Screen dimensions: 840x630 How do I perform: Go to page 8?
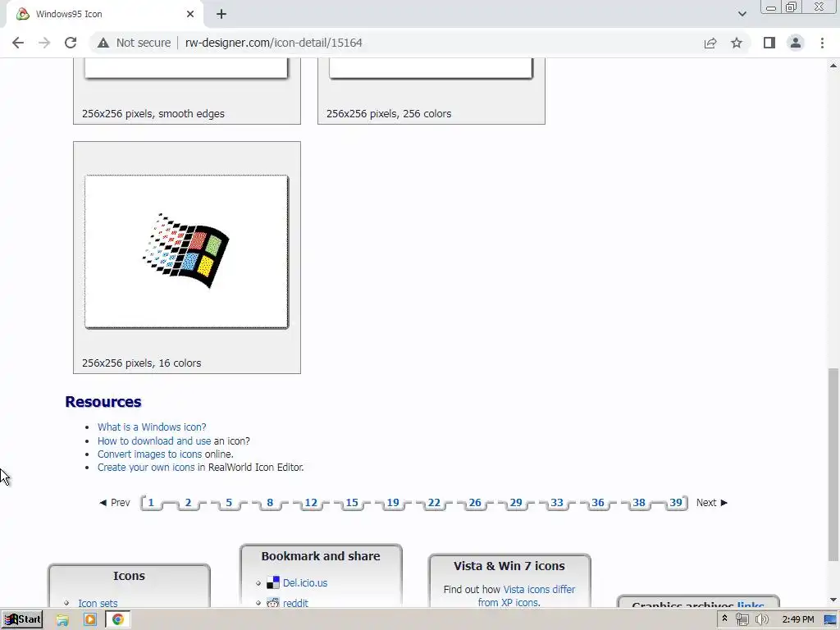pyautogui.click(x=270, y=503)
